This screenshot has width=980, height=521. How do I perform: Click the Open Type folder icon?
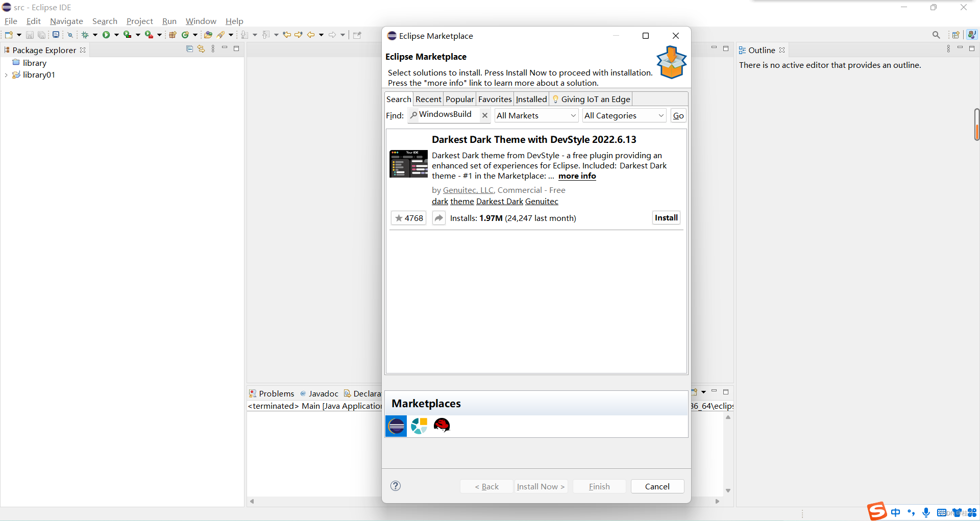click(x=208, y=35)
